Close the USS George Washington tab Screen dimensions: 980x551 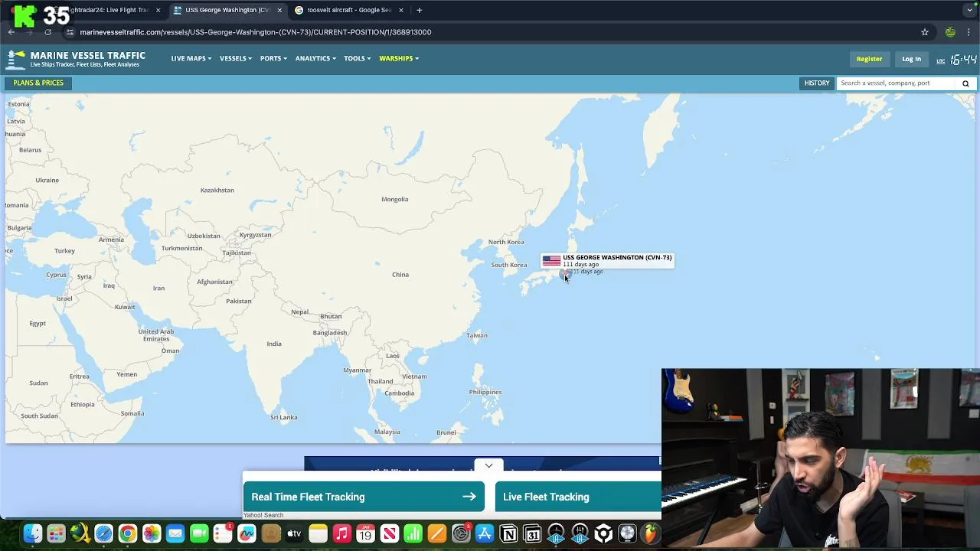[x=279, y=10]
